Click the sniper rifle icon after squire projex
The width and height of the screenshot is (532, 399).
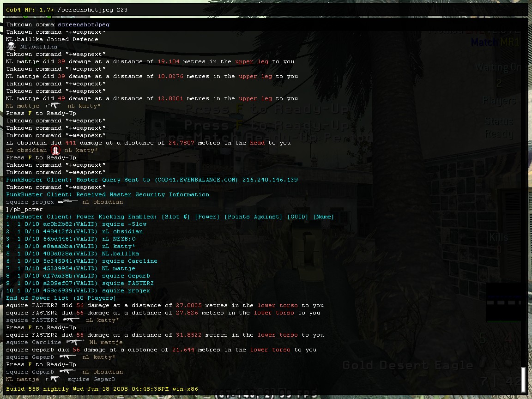pos(68,202)
